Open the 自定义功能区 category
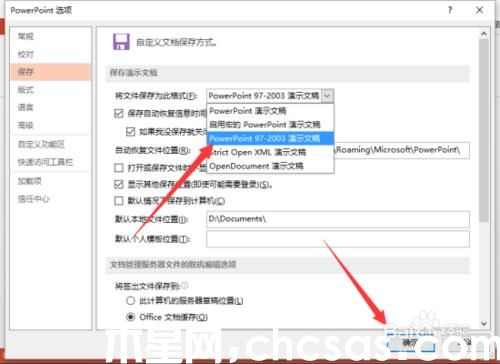500x364 pixels. (41, 144)
